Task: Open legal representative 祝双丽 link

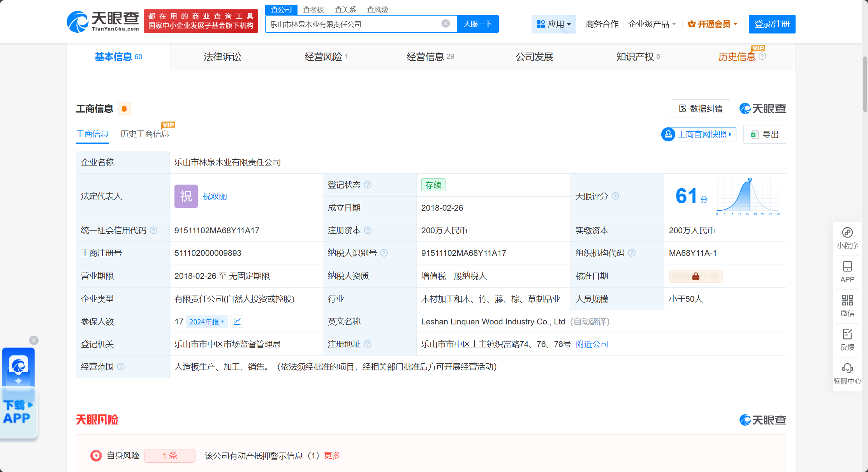Action: (215, 196)
